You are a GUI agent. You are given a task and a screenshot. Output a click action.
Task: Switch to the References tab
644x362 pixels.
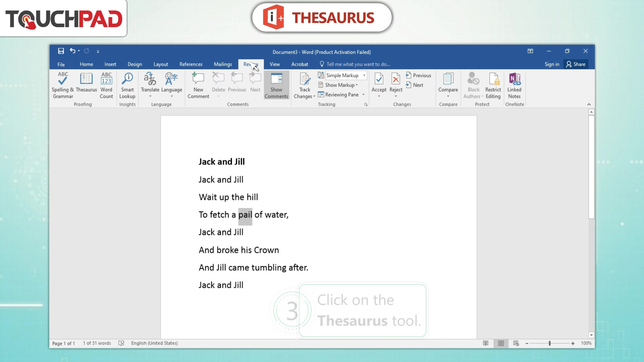[x=191, y=64]
